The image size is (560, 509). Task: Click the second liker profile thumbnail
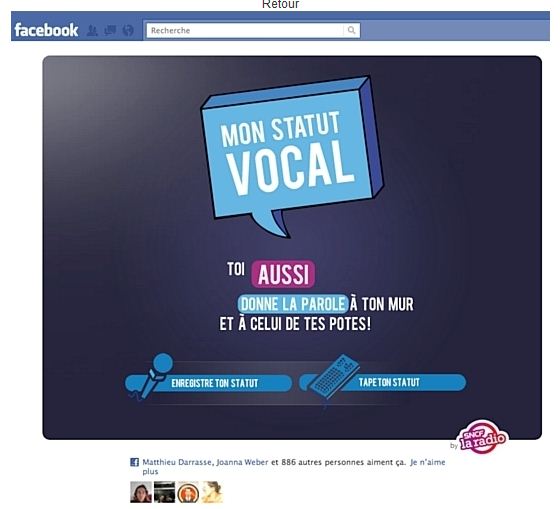[x=164, y=492]
